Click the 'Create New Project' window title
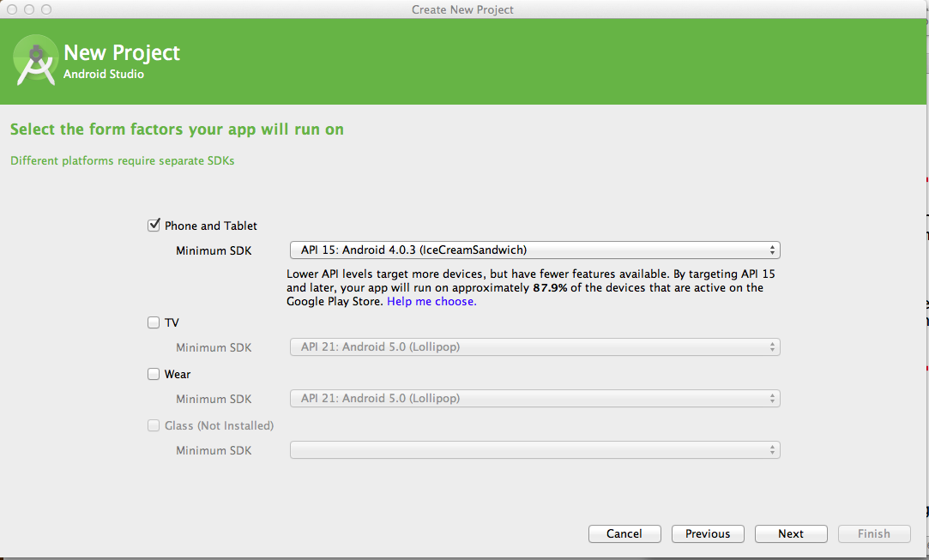929x560 pixels. pyautogui.click(x=462, y=9)
